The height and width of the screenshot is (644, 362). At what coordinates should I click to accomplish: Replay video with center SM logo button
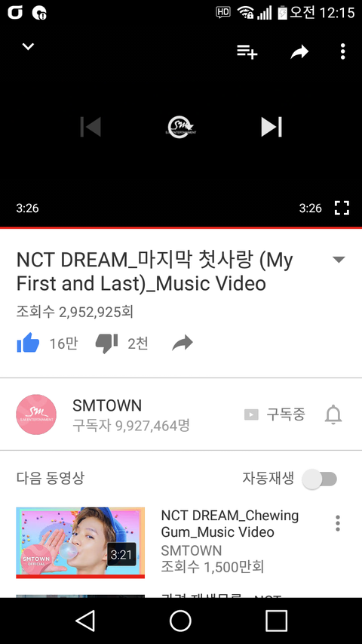click(x=181, y=127)
